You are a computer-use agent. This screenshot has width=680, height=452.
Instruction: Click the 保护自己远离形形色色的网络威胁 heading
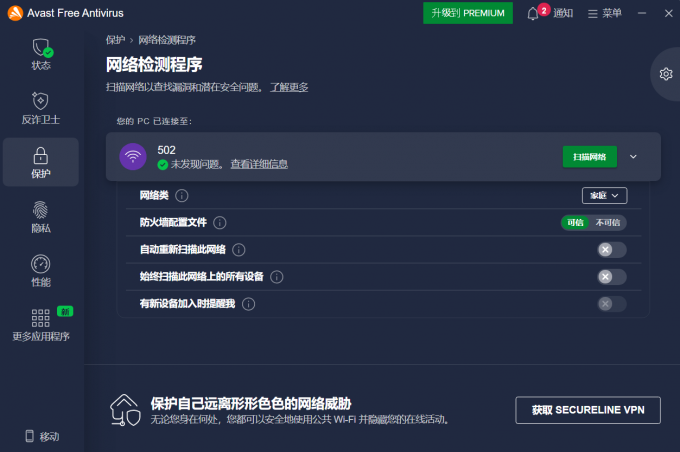tap(251, 403)
